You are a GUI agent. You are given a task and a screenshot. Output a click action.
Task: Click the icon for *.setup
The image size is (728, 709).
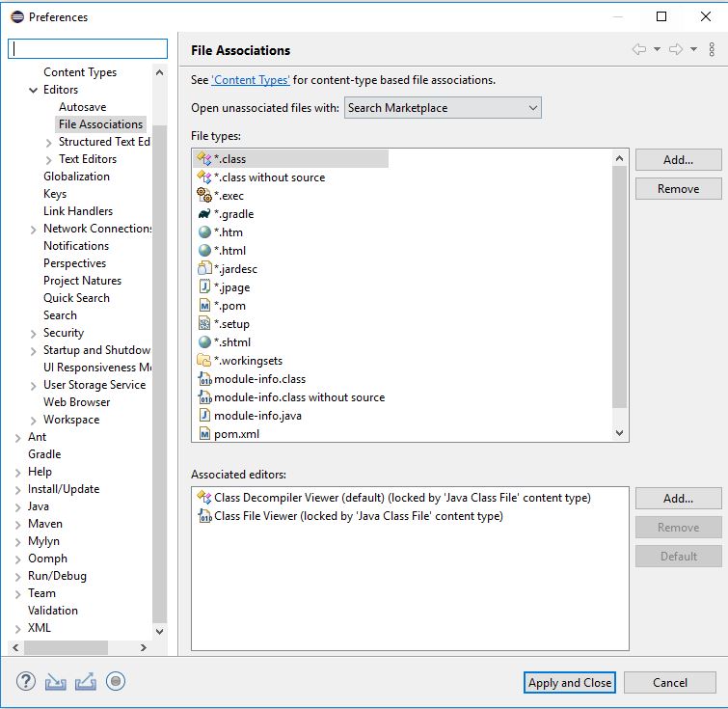(204, 323)
